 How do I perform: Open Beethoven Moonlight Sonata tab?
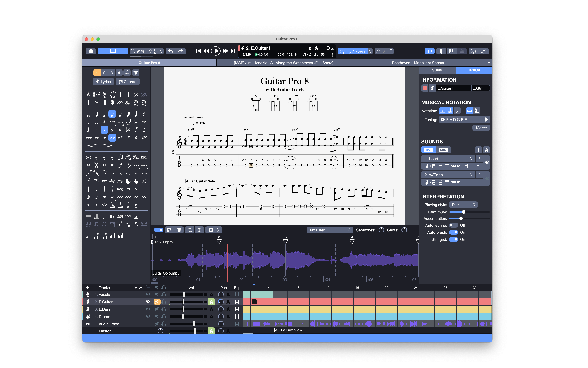click(x=418, y=63)
